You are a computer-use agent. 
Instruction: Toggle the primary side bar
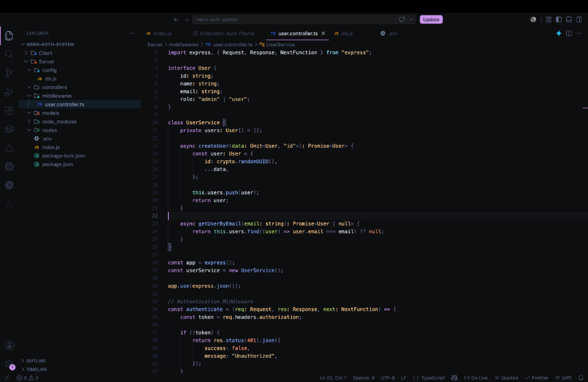(559, 20)
